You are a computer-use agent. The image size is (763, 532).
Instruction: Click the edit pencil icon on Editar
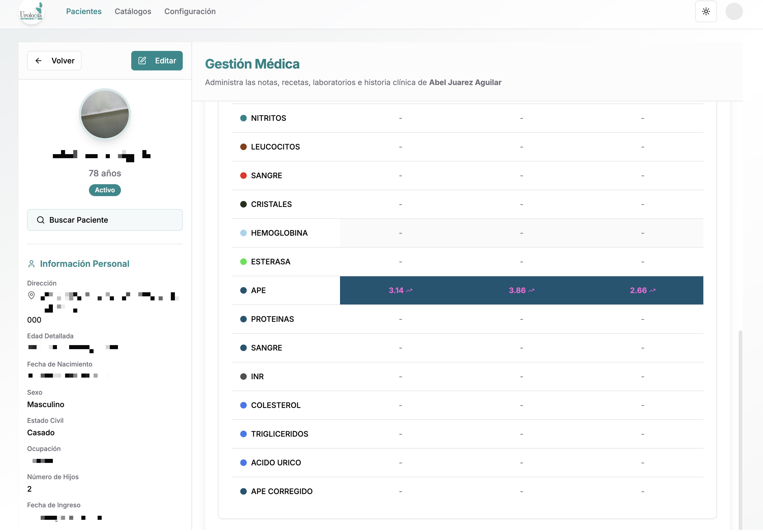coord(142,60)
